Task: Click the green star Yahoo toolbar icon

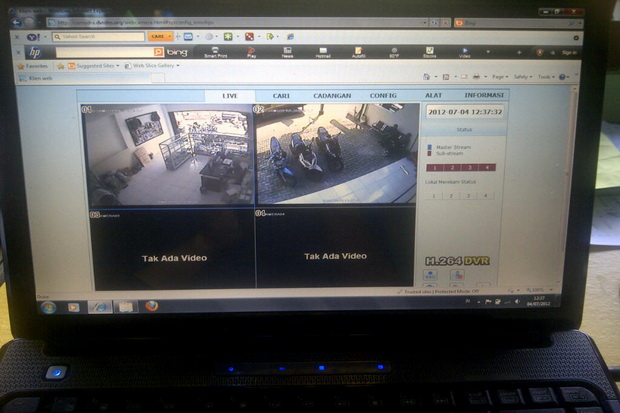Action: (x=228, y=37)
